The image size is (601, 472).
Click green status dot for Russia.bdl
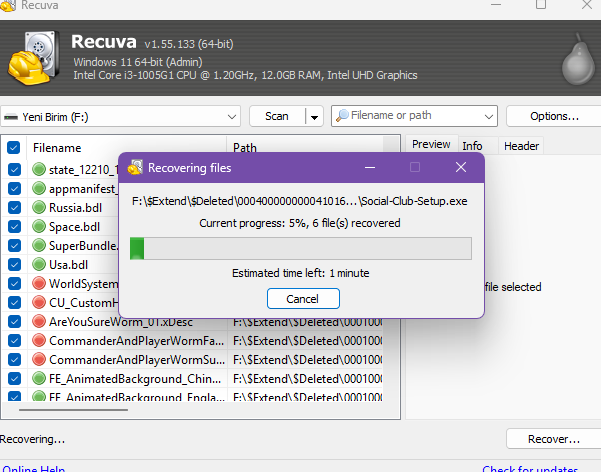[39, 207]
